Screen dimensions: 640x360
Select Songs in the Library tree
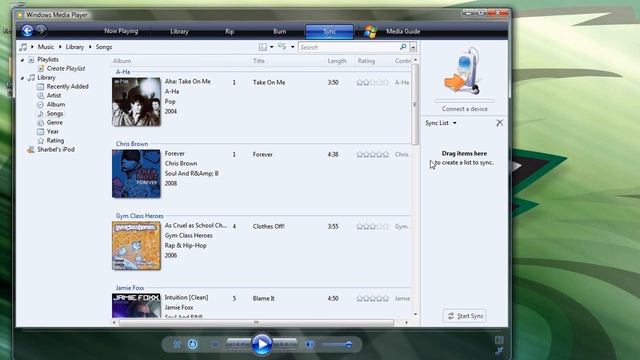pos(55,113)
